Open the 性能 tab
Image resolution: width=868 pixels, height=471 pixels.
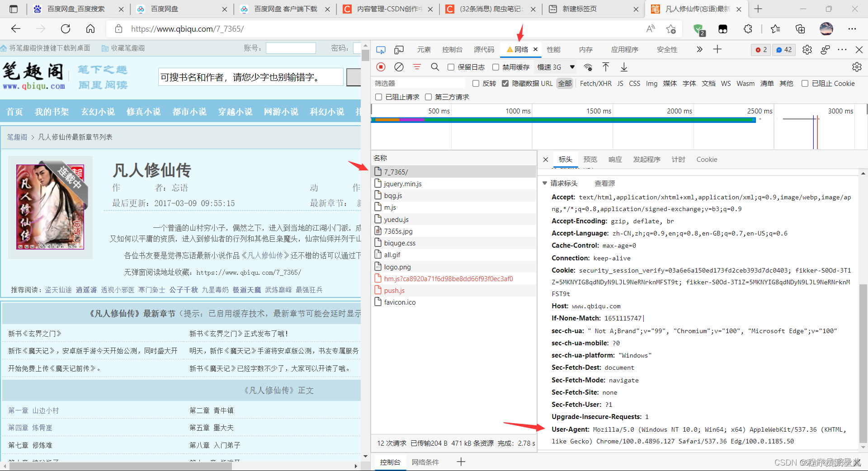[553, 50]
